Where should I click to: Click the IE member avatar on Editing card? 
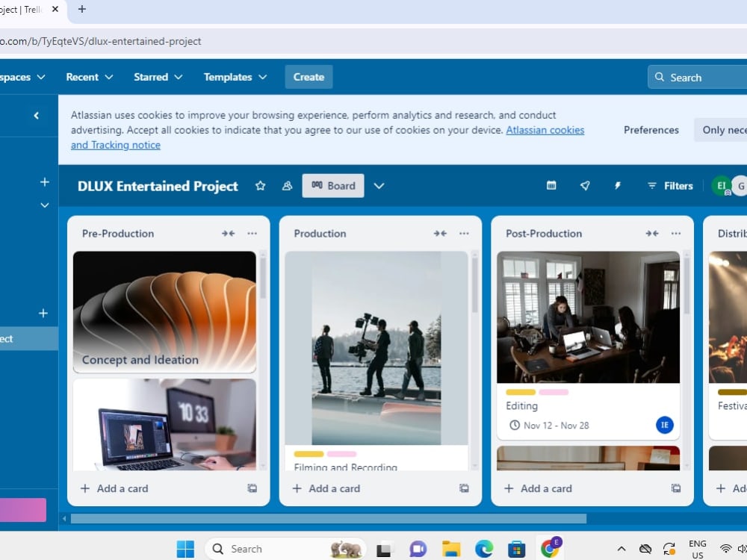[x=665, y=425]
